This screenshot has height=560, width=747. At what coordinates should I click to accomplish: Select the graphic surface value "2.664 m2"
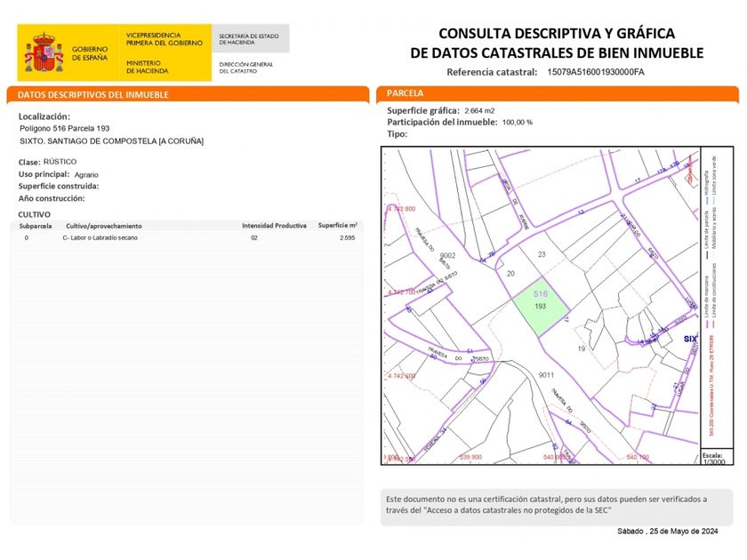coord(479,111)
